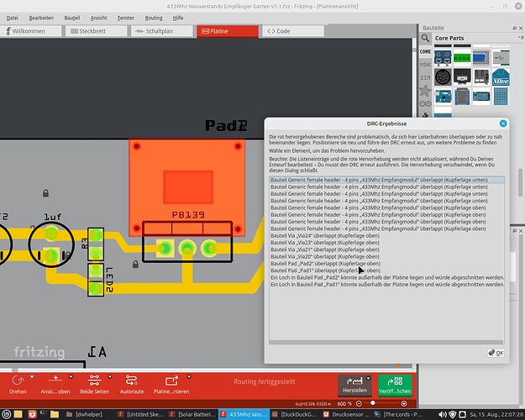Pick the Arduino board part thumbnail
This screenshot has width=525, height=420.
pyautogui.click(x=443, y=97)
